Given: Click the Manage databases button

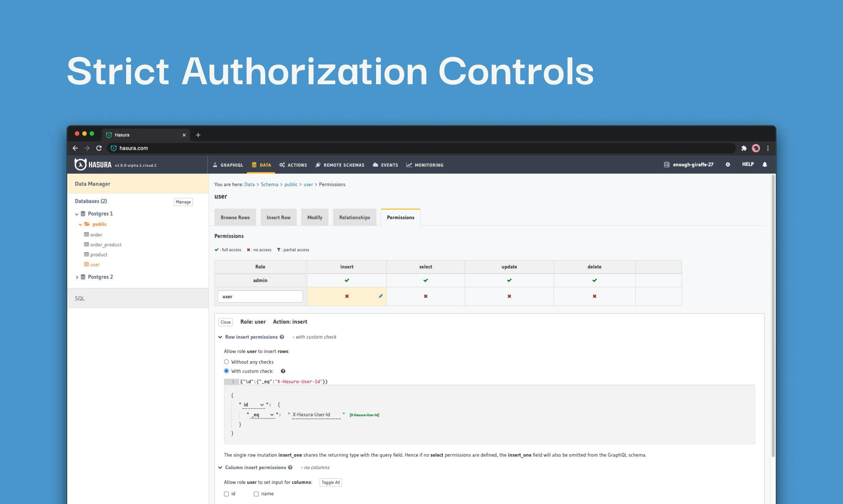Looking at the screenshot, I should pos(183,202).
